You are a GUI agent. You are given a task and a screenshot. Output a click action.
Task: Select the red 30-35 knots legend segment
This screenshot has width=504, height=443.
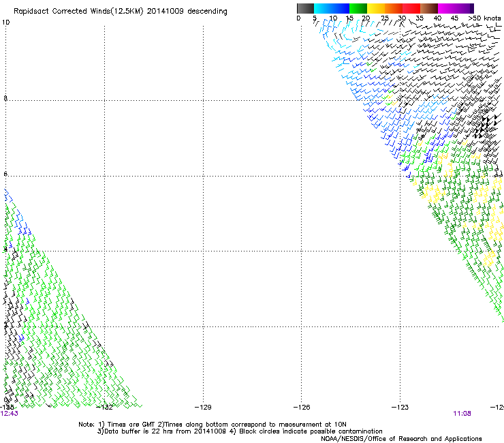pyautogui.click(x=411, y=8)
